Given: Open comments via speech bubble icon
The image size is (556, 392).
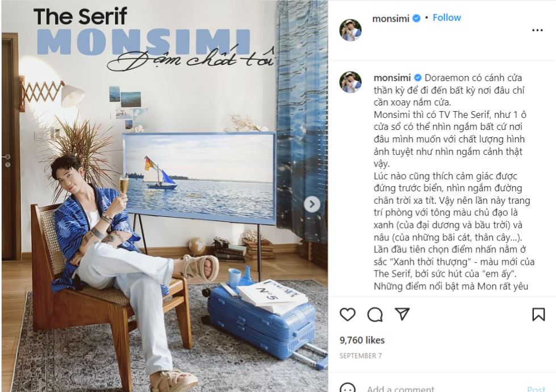Looking at the screenshot, I should pyautogui.click(x=375, y=314).
